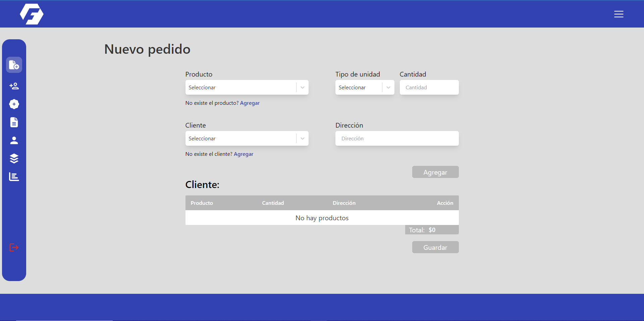Expand the Producto dropdown
Screen dimensions: 644x321
point(247,87)
